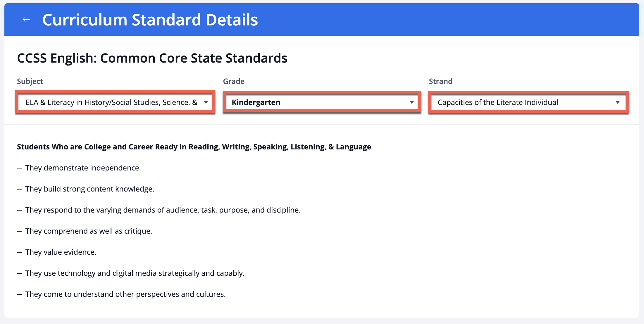Open the Subject dropdown

coord(111,102)
